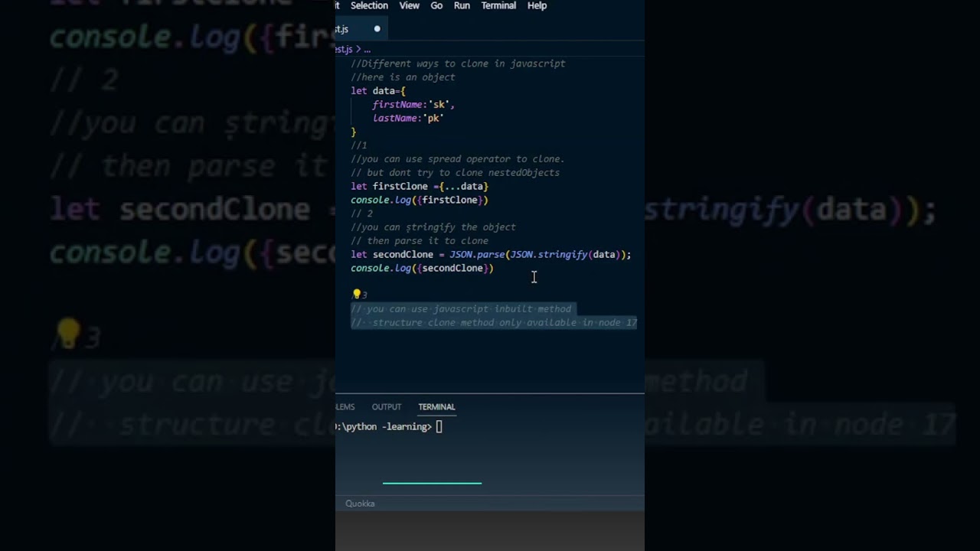
Task: Click the st.js breadcrumb path item
Action: (x=344, y=49)
